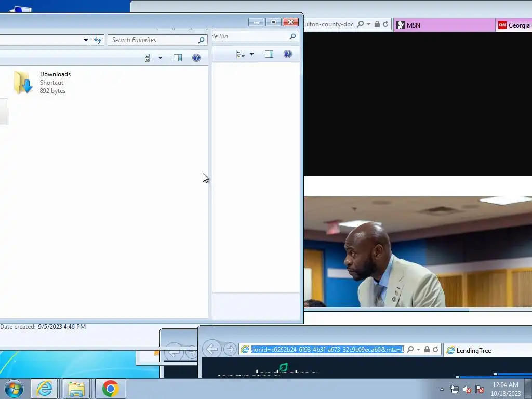Minimize the Favorites Explorer window
The image size is (532, 399).
point(256,22)
